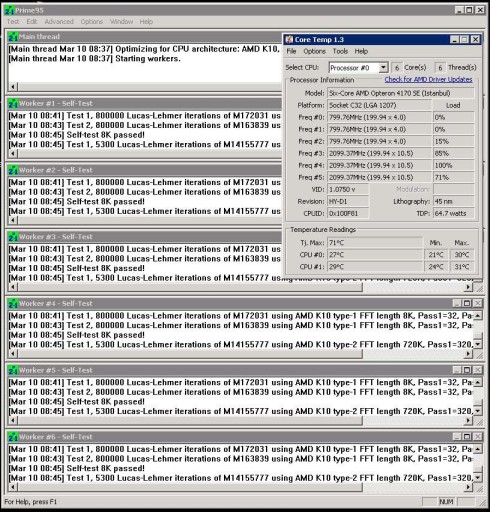Minimize the Core Temp window
The height and width of the screenshot is (512, 490).
pos(454,40)
